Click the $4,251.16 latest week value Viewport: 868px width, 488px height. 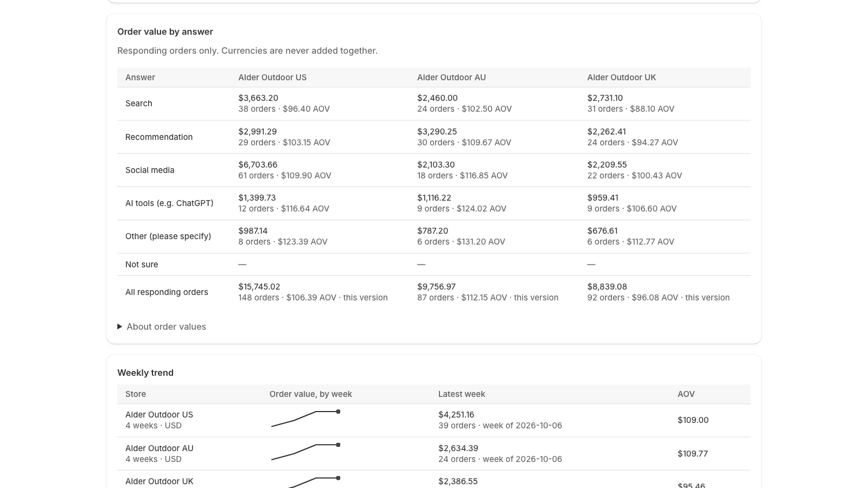456,415
